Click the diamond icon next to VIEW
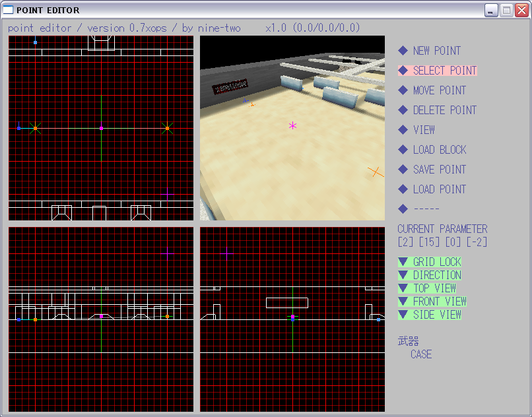Image resolution: width=532 pixels, height=417 pixels. coord(403,130)
